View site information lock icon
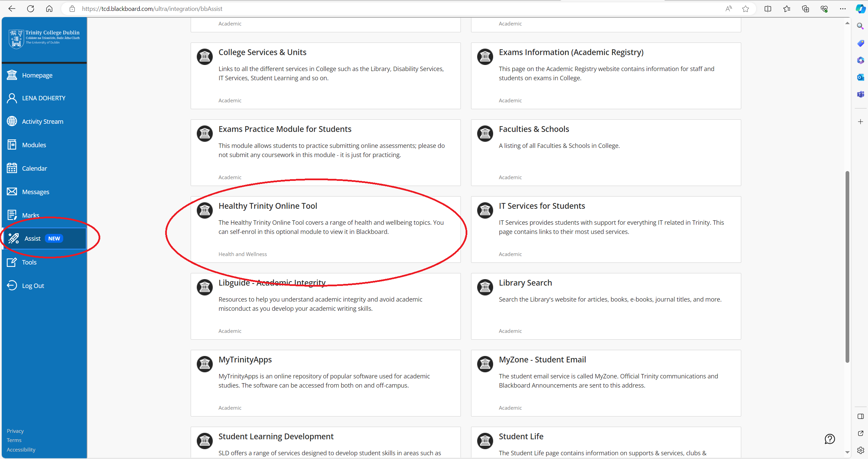 pos(72,9)
